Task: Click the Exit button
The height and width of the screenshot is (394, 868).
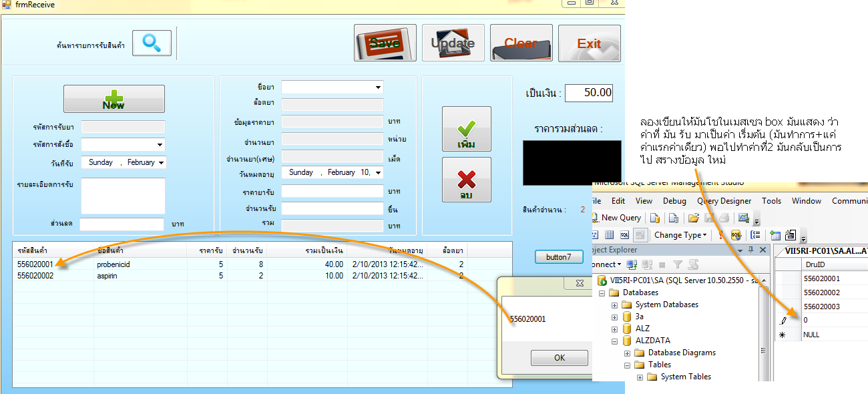Action: (589, 43)
